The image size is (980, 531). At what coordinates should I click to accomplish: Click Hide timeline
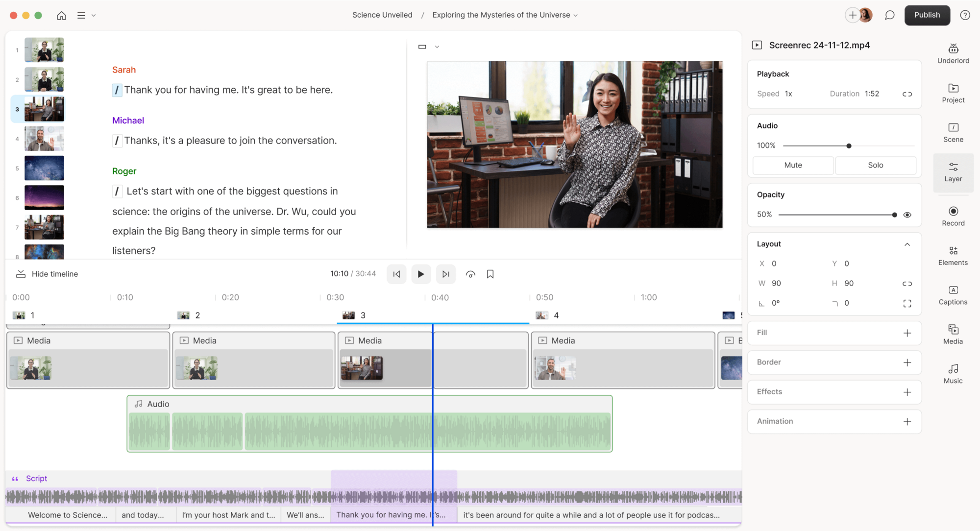coord(47,274)
